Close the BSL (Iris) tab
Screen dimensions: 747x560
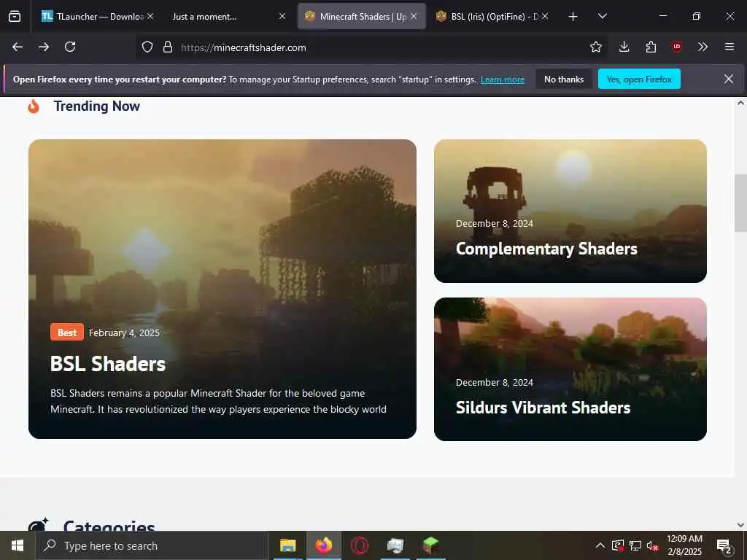pyautogui.click(x=545, y=16)
